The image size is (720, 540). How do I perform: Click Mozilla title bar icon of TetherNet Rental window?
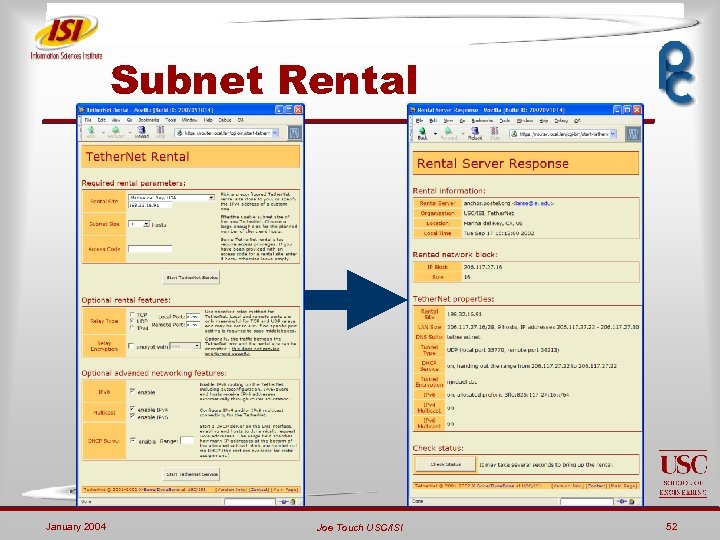tap(82, 110)
